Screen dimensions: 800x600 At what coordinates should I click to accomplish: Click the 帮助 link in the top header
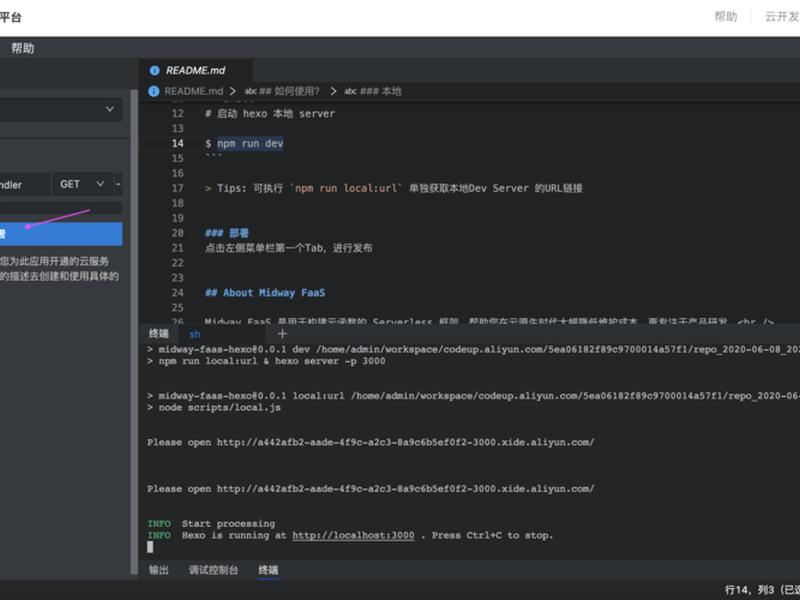pos(726,17)
